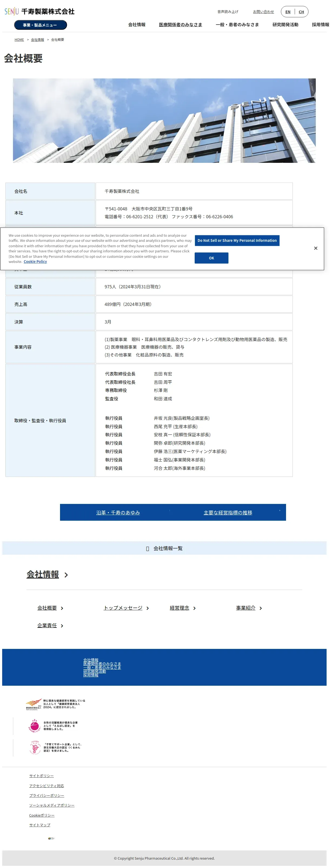This screenshot has height=868, width=332.
Task: Open the 会社情報 top menu
Action: click(137, 25)
